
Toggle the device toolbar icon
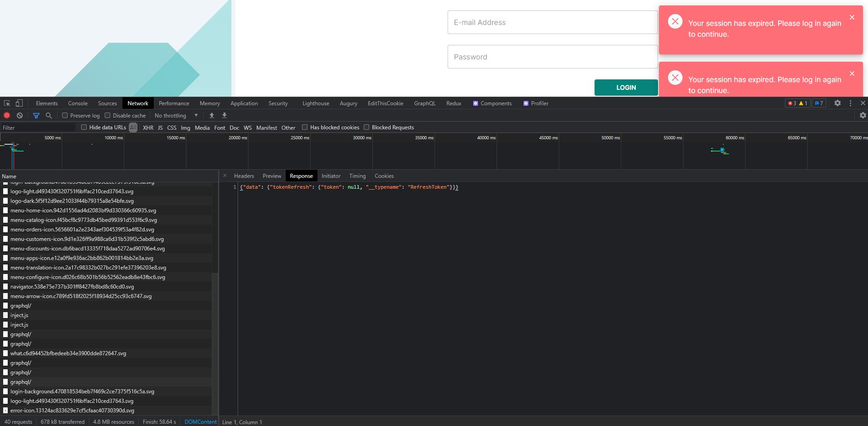click(x=19, y=103)
